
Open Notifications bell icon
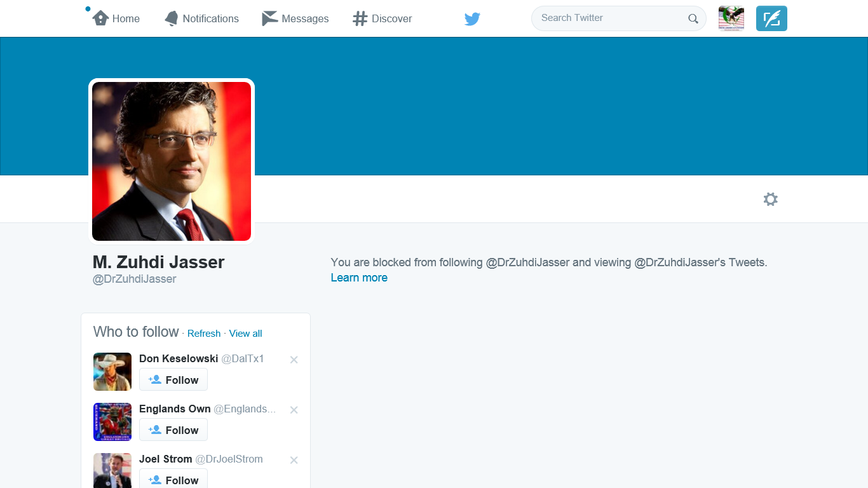(x=172, y=18)
